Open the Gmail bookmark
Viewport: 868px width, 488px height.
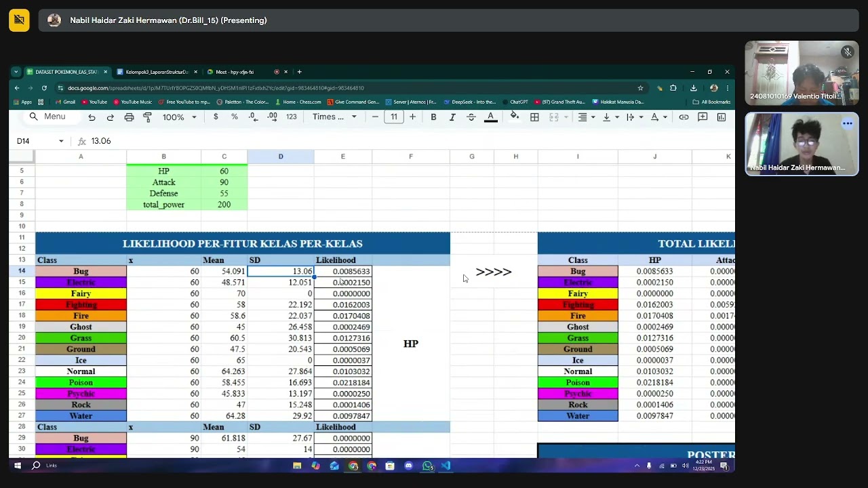(x=64, y=102)
